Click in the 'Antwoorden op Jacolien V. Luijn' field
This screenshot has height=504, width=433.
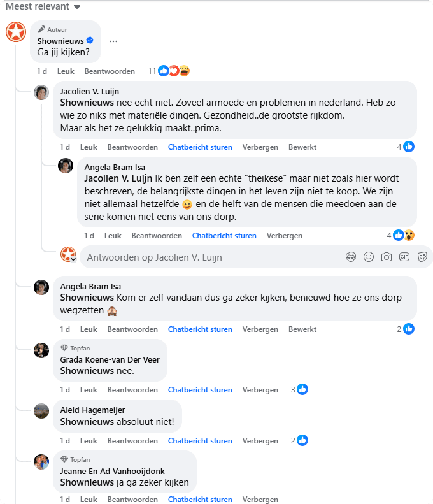tap(210, 257)
